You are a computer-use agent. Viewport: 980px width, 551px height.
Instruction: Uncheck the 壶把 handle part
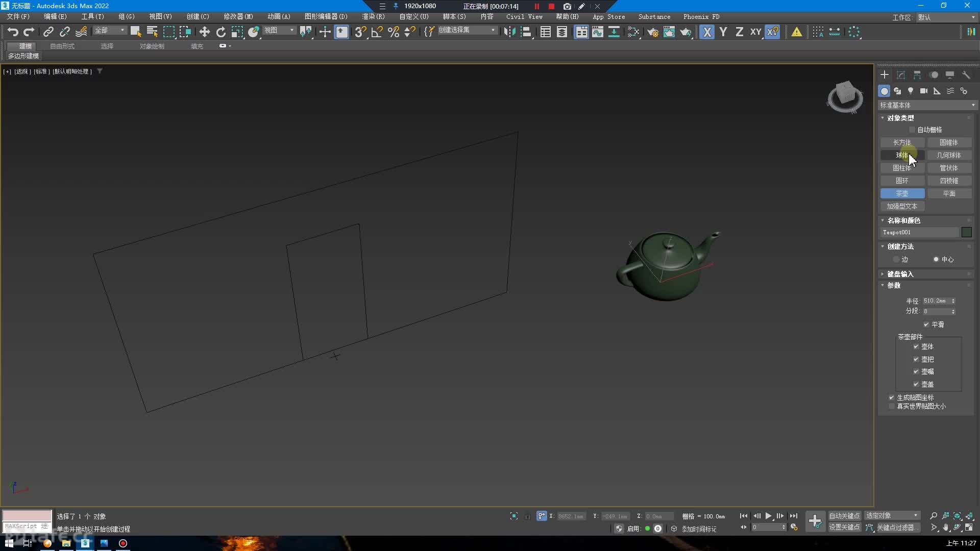point(916,359)
